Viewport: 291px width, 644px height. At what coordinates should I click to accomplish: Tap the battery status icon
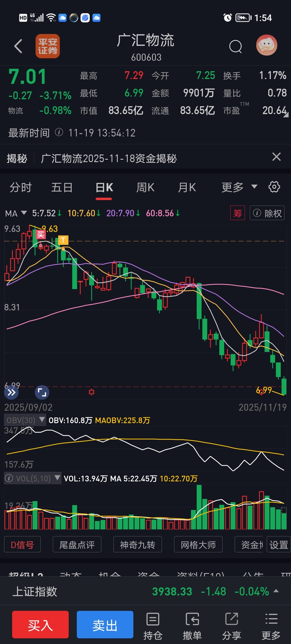(x=243, y=18)
